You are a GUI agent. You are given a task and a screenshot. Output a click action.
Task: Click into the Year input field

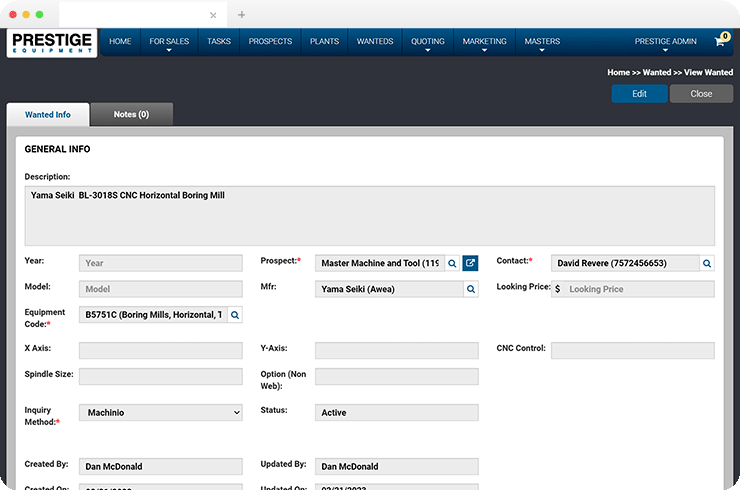tap(160, 263)
